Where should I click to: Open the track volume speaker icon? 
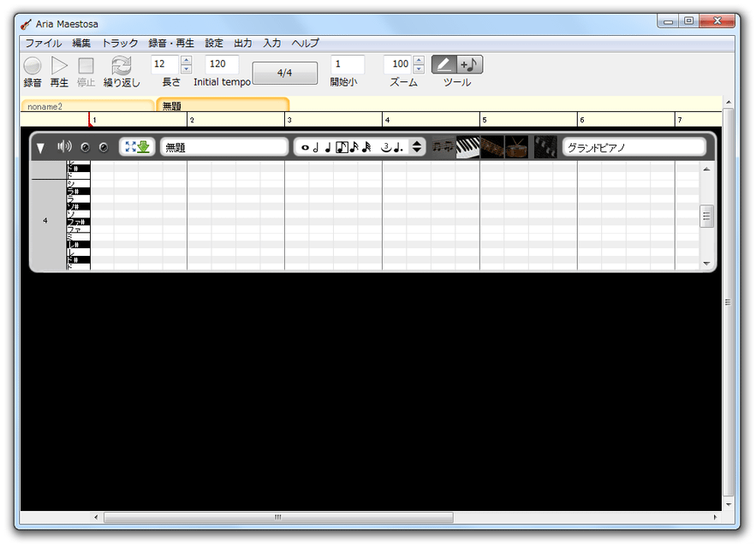pos(64,146)
